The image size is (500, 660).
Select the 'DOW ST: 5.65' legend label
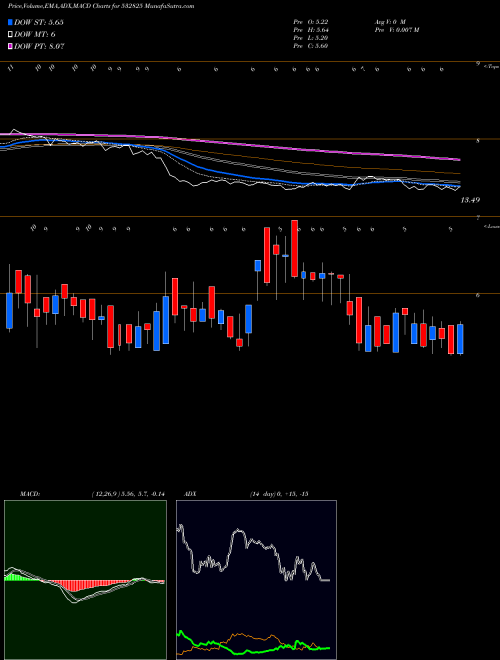point(39,22)
